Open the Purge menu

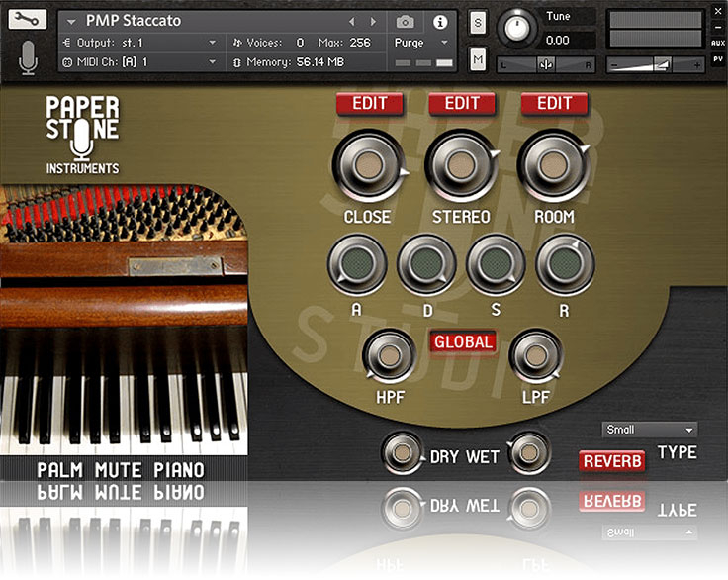coord(421,43)
